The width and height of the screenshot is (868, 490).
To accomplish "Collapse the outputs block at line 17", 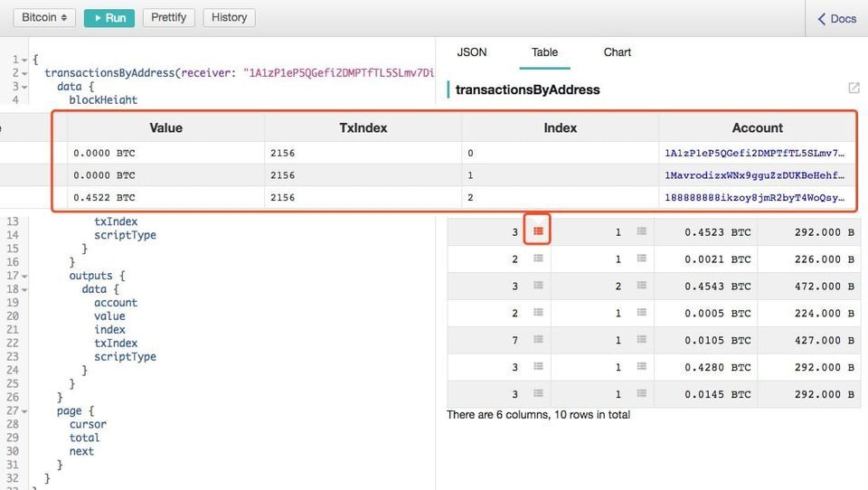I will point(25,276).
